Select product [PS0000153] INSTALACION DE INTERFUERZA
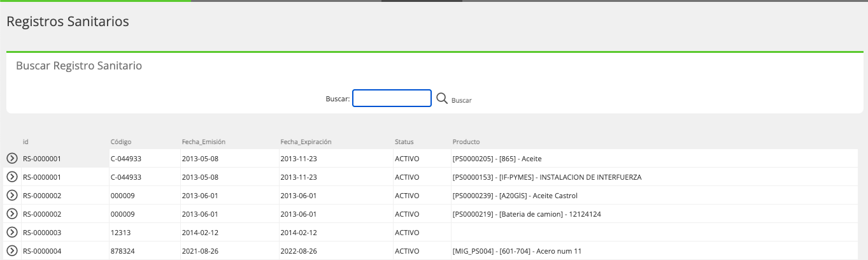This screenshot has height=260, width=868. point(547,177)
